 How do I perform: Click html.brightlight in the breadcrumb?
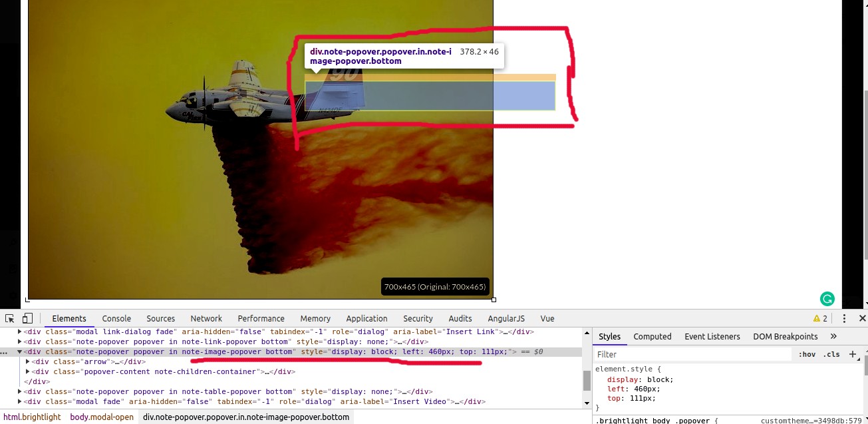pyautogui.click(x=32, y=417)
